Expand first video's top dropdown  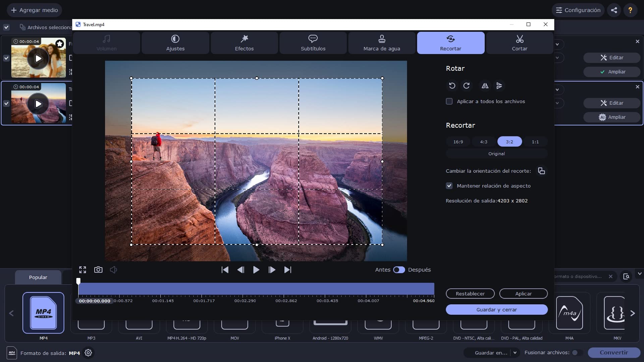coord(557,44)
